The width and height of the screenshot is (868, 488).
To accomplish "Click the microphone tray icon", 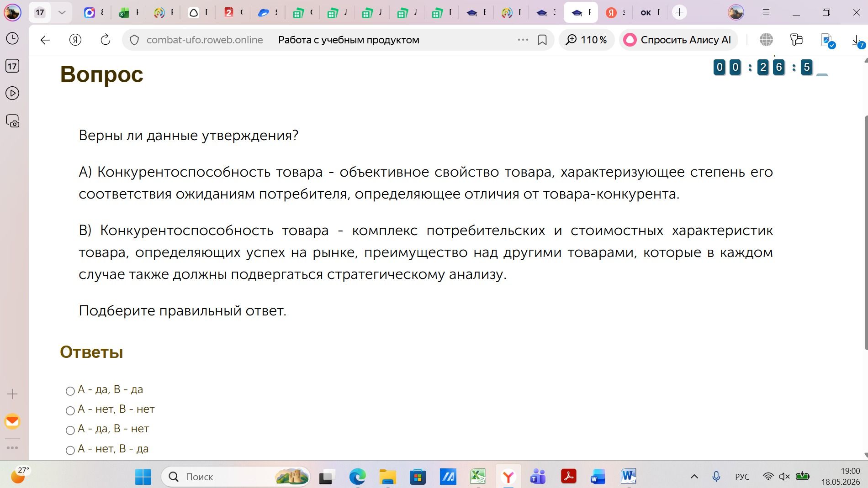I will (x=716, y=477).
